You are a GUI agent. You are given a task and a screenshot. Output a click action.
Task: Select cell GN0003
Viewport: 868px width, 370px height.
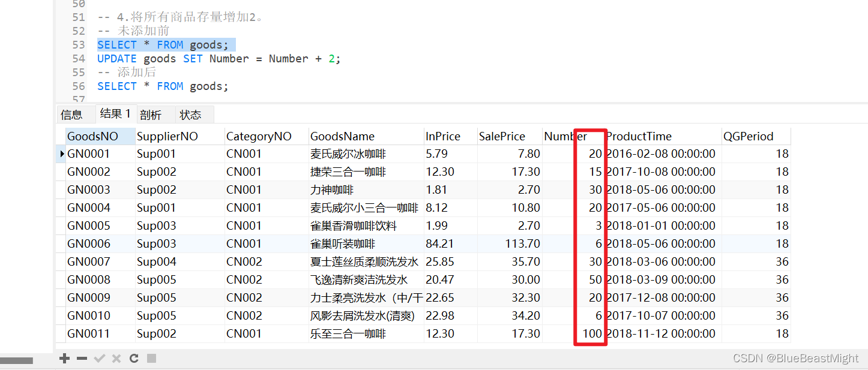[x=100, y=189]
